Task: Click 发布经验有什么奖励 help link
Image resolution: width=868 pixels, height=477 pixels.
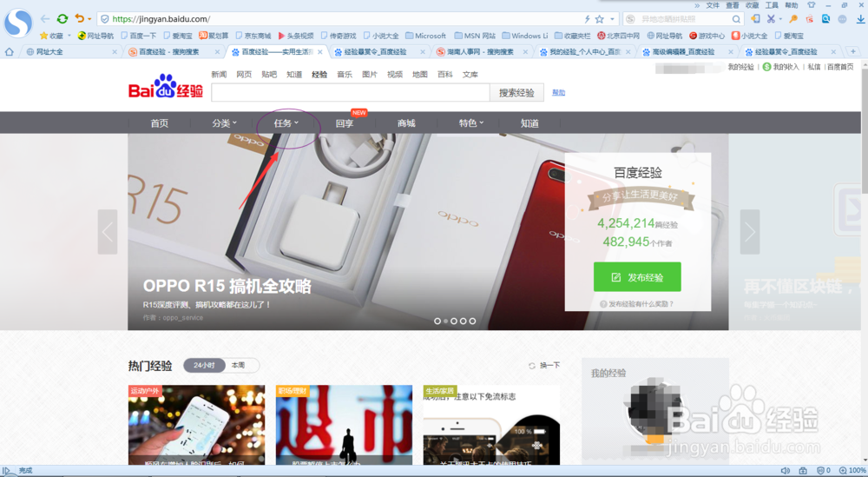Action: 636,304
